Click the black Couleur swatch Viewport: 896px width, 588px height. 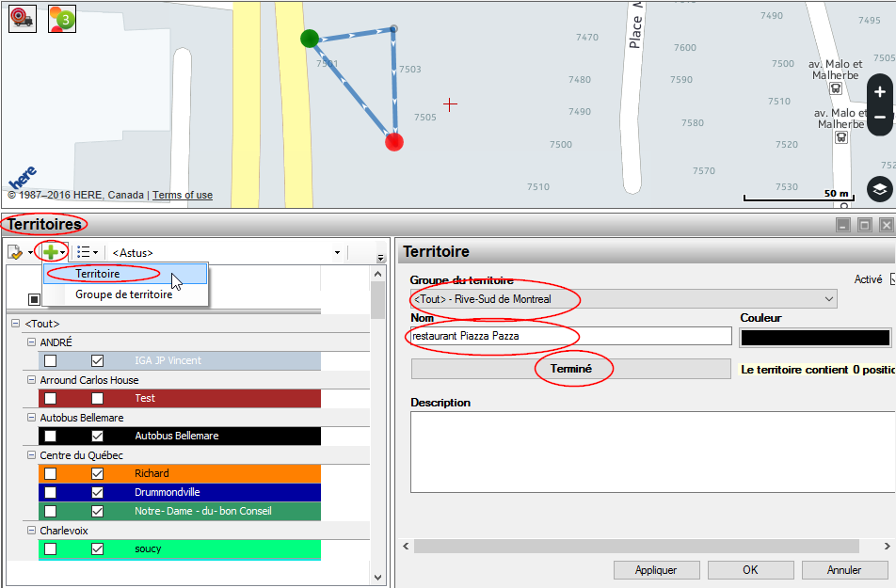pos(815,337)
